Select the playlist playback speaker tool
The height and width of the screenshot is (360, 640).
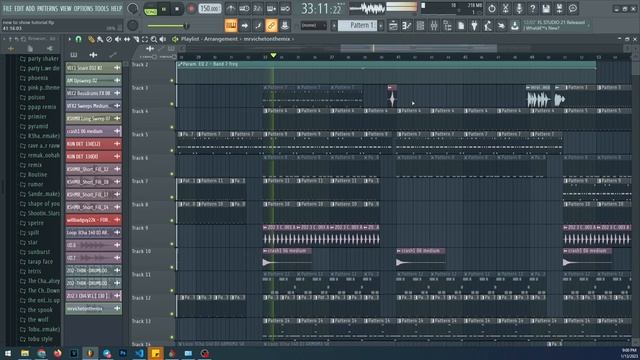point(163,39)
